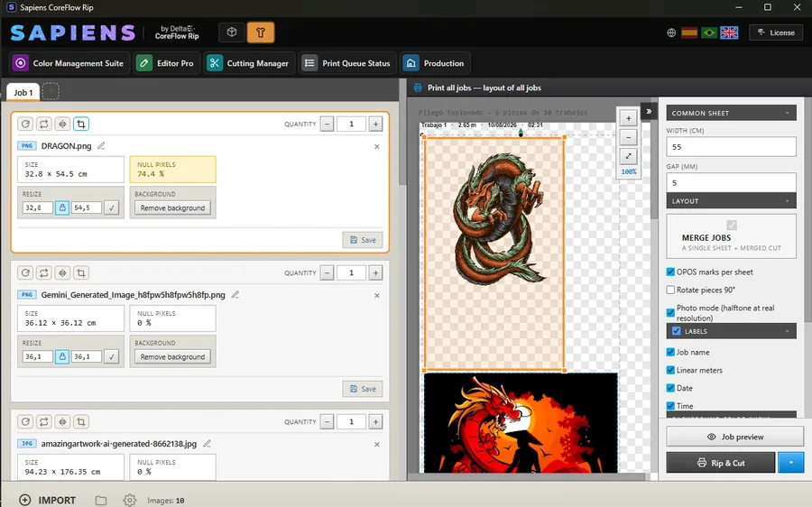Image resolution: width=812 pixels, height=507 pixels.
Task: Click DRAGON.png resize width field 32,8
Action: pyautogui.click(x=37, y=207)
